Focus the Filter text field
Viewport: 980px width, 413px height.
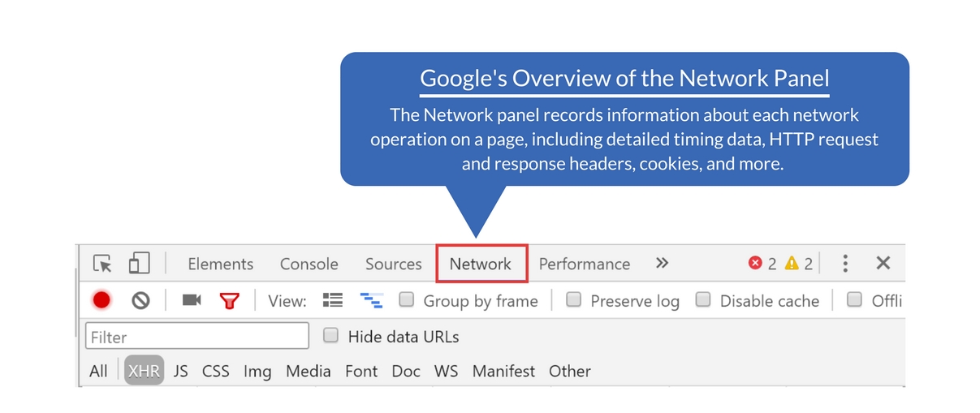[197, 336]
